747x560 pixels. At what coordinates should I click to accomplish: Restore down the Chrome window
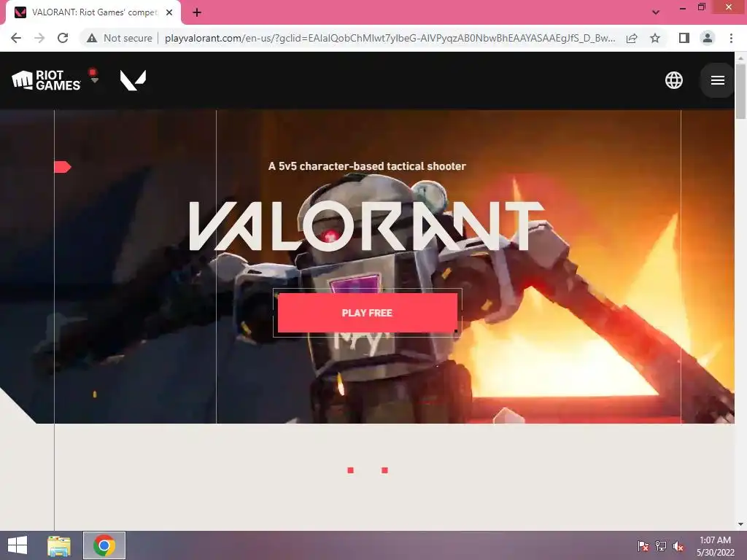click(x=701, y=7)
